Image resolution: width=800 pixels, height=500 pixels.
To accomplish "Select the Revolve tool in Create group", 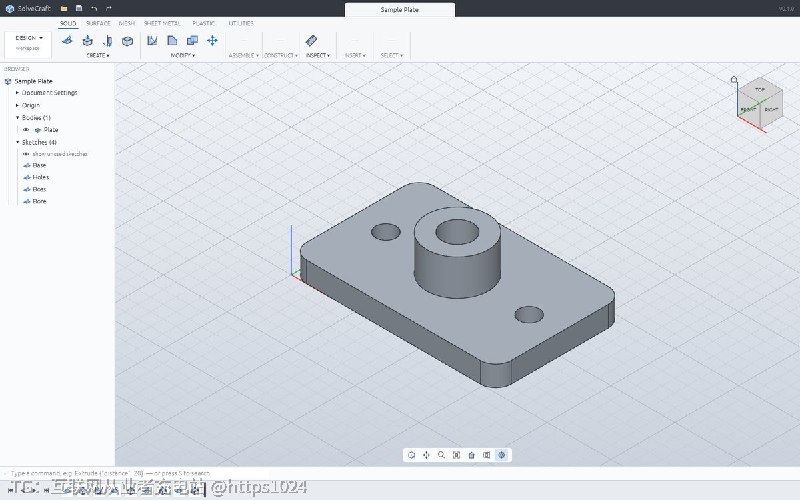I will [108, 40].
